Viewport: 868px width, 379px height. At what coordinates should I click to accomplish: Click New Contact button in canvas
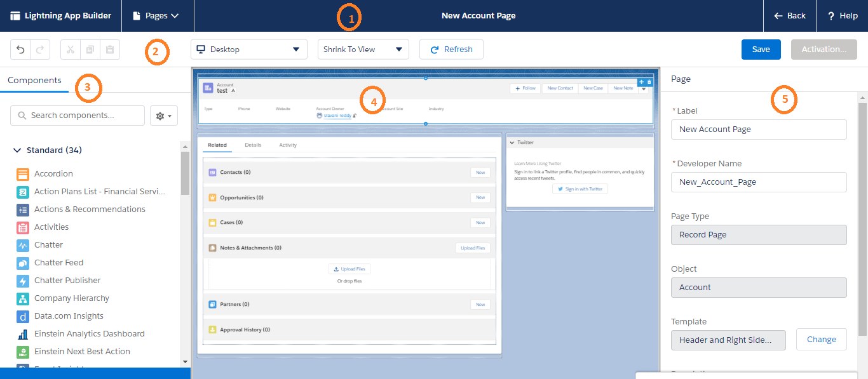point(560,88)
